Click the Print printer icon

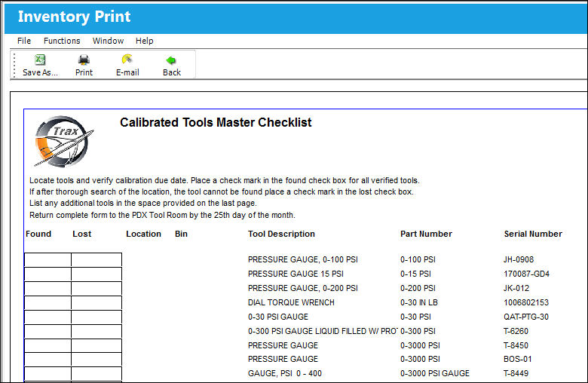tap(84, 60)
